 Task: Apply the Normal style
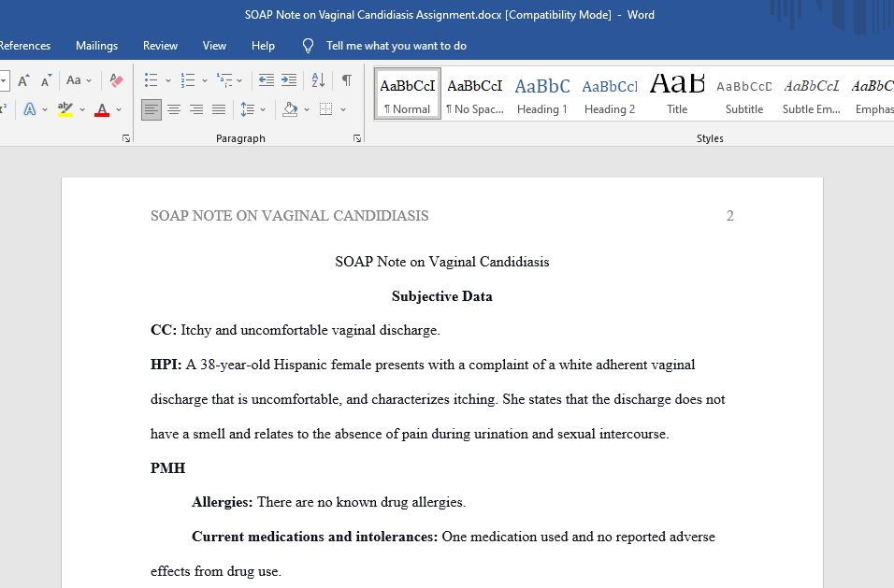tap(408, 94)
